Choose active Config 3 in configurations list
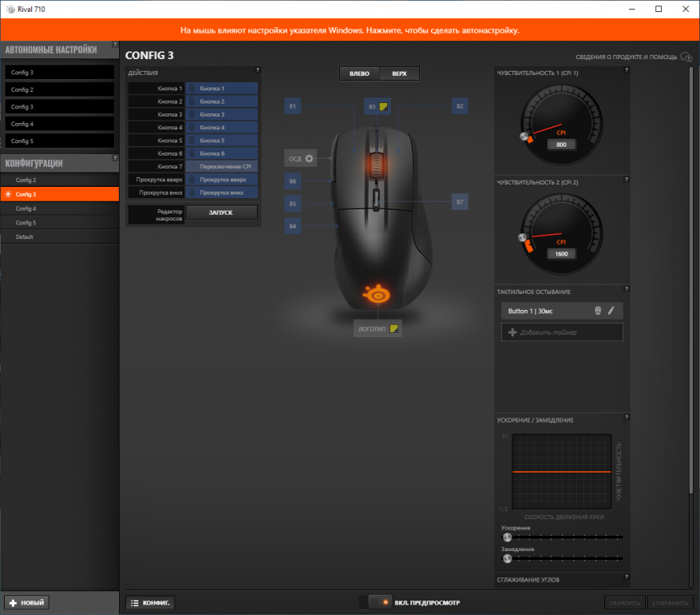The height and width of the screenshot is (615, 700). [x=60, y=194]
